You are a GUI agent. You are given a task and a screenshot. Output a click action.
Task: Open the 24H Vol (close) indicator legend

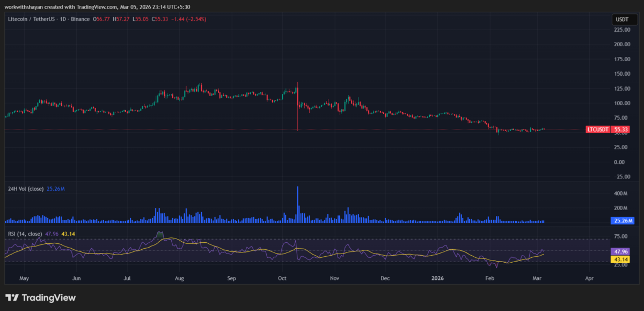pos(26,189)
